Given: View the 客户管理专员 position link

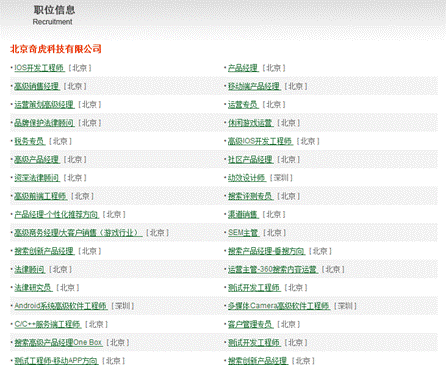Looking at the screenshot, I should pos(251,324).
